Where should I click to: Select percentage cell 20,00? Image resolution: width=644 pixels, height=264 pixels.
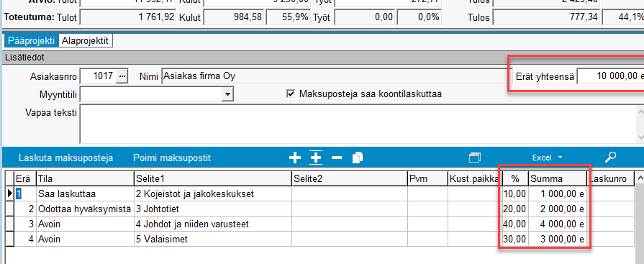point(514,209)
